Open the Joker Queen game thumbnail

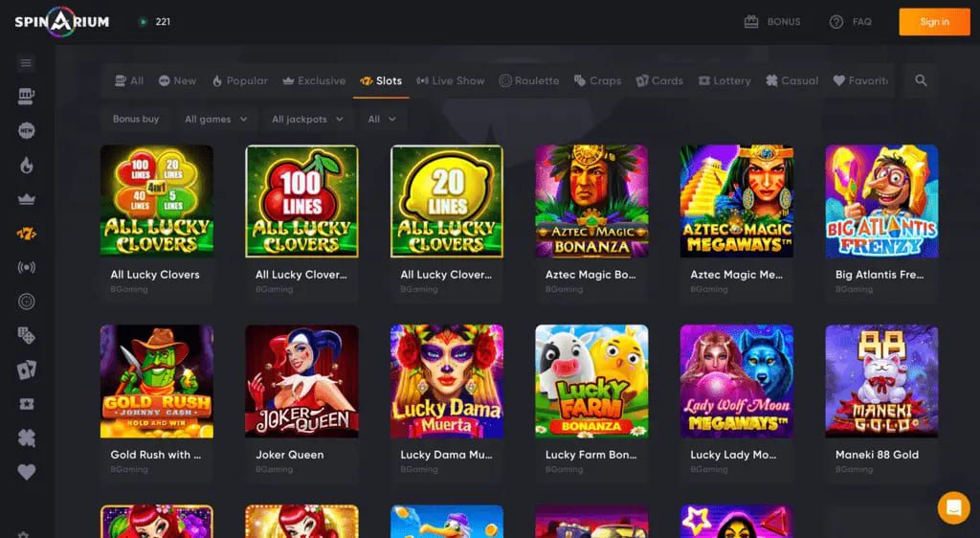click(301, 381)
